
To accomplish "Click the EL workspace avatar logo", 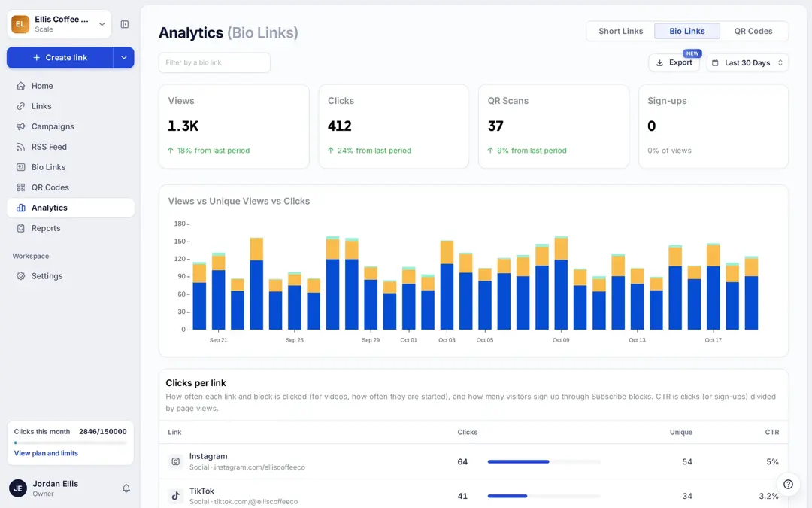I will pyautogui.click(x=20, y=24).
